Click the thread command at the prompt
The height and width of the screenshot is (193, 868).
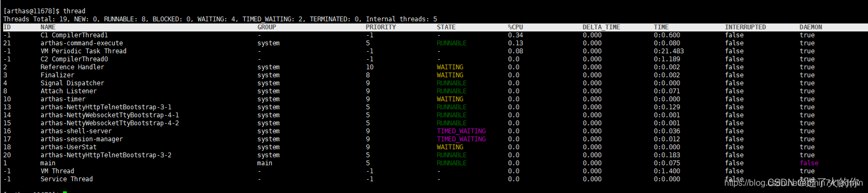pyautogui.click(x=74, y=11)
